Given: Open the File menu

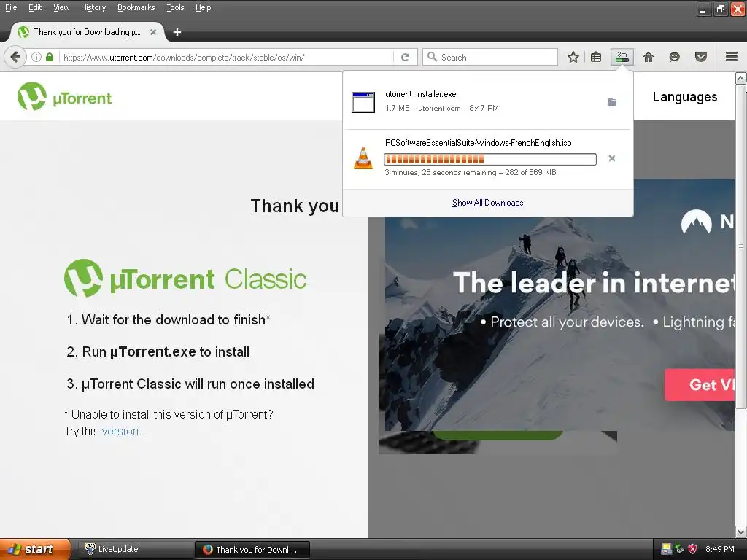Looking at the screenshot, I should 10,7.
